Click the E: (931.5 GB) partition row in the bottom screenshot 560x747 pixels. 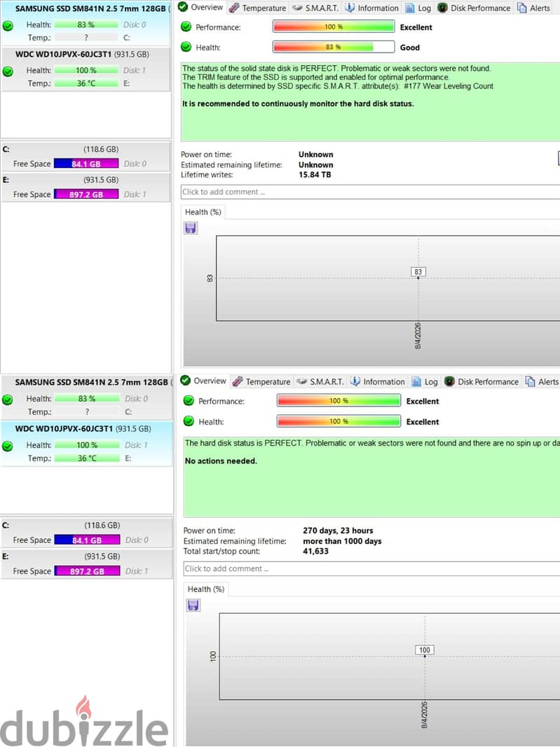click(x=87, y=563)
